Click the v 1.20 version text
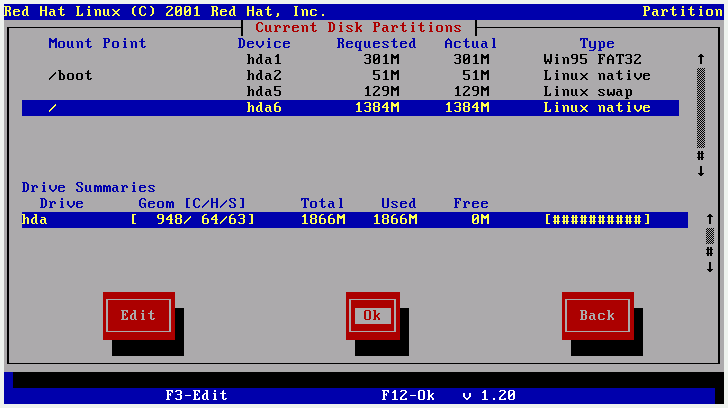 (x=489, y=395)
